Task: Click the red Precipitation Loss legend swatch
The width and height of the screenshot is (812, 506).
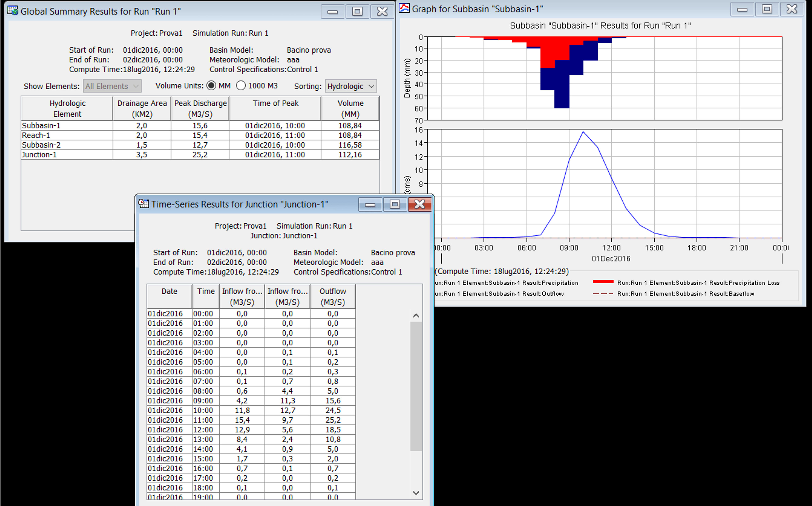Action: (603, 282)
